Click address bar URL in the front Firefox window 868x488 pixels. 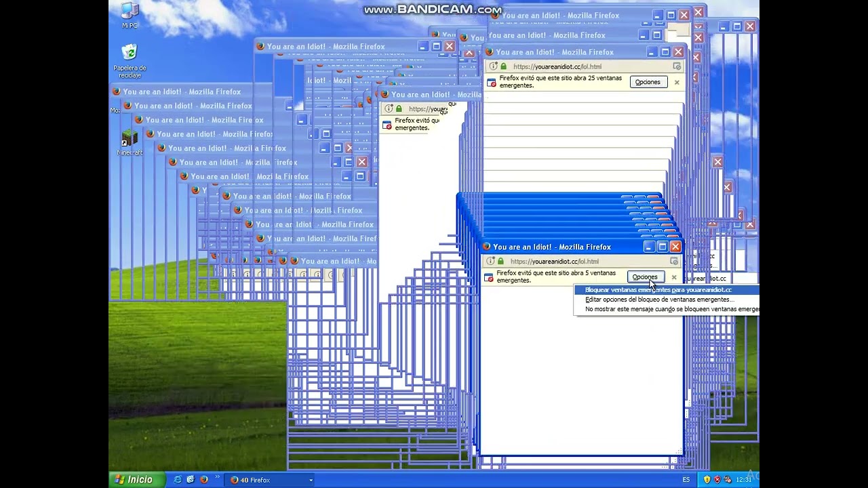coord(555,262)
